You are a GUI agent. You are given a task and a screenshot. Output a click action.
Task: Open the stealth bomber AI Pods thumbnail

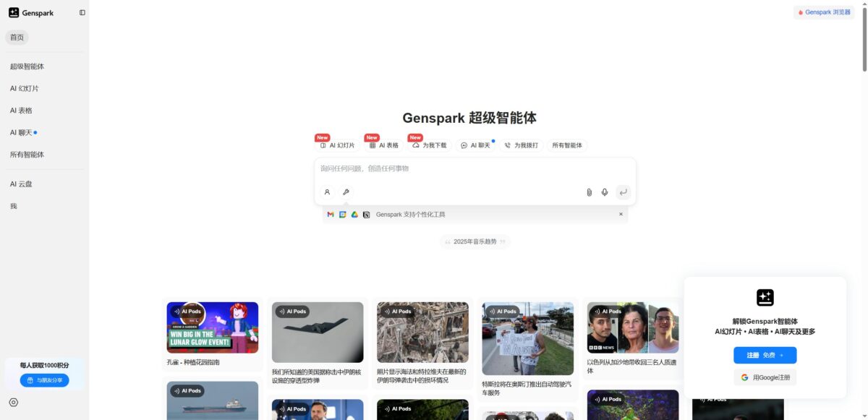(x=318, y=333)
